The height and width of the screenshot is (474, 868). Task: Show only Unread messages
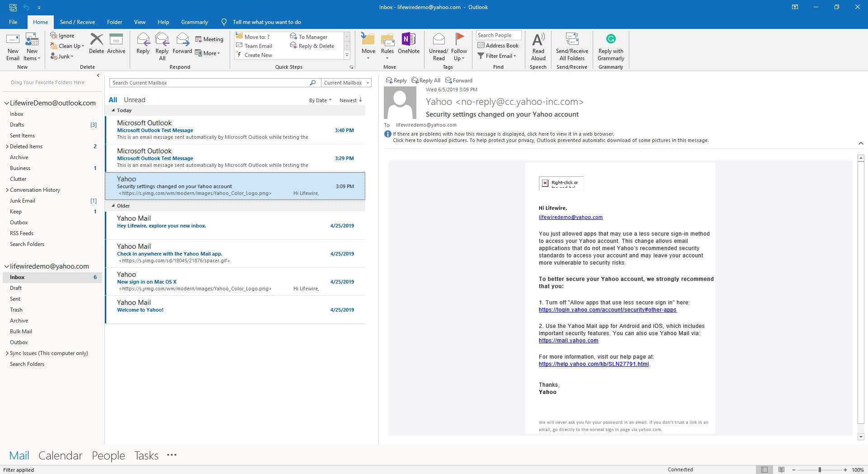[135, 100]
